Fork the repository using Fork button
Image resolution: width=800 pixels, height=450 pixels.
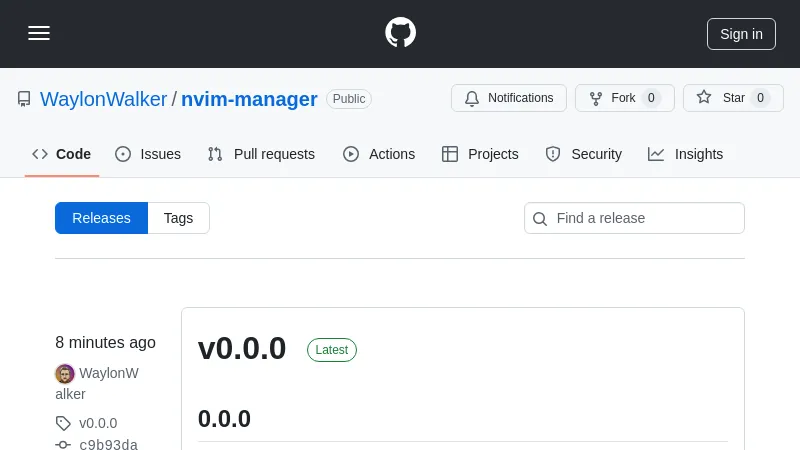(x=624, y=98)
